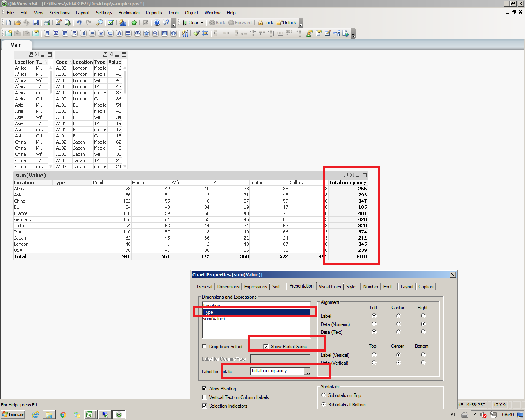The height and width of the screenshot is (420, 525).
Task: Click the Label for Totals input field
Action: click(277, 371)
